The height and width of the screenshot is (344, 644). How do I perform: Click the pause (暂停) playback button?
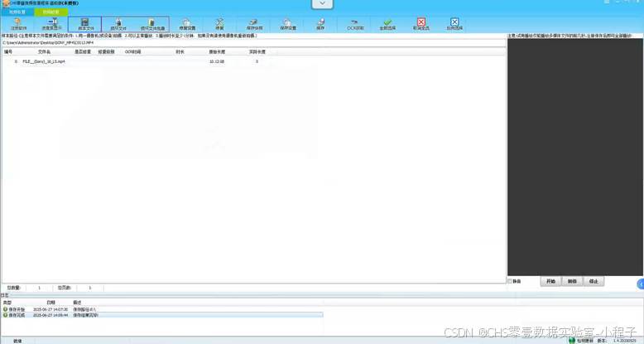572,282
